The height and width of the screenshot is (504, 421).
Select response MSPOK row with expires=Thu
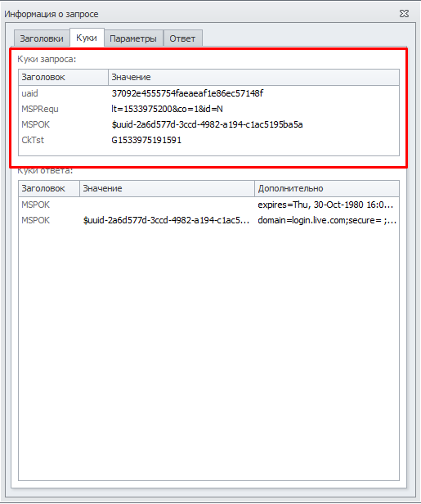click(x=208, y=205)
